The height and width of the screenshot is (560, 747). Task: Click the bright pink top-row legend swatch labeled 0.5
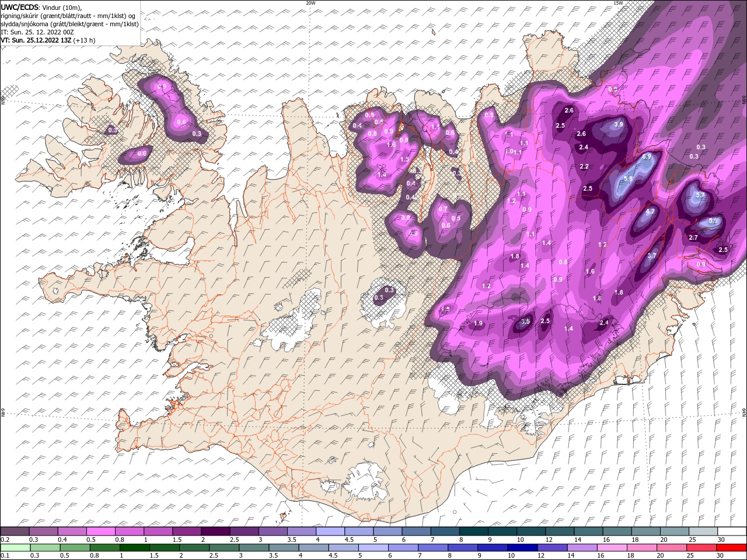pyautogui.click(x=101, y=531)
